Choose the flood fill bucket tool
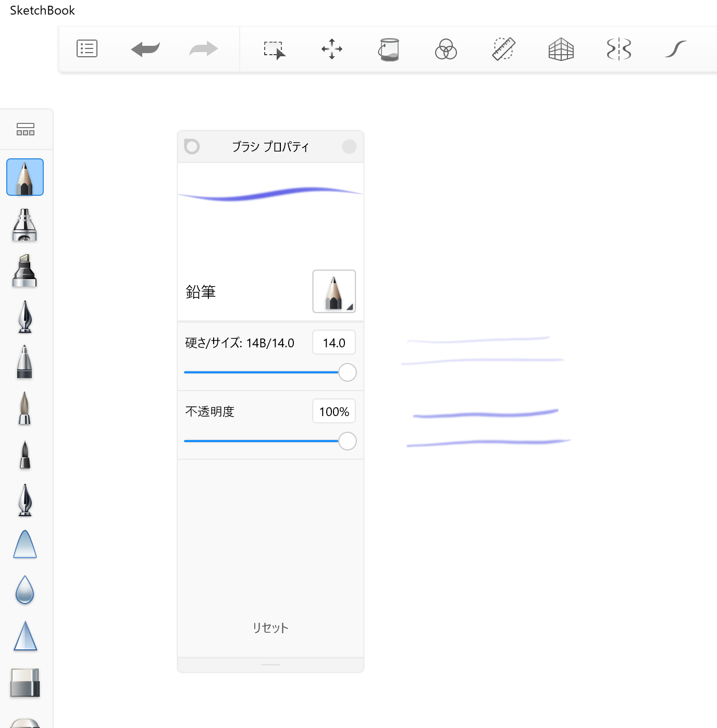717x728 pixels. point(389,49)
